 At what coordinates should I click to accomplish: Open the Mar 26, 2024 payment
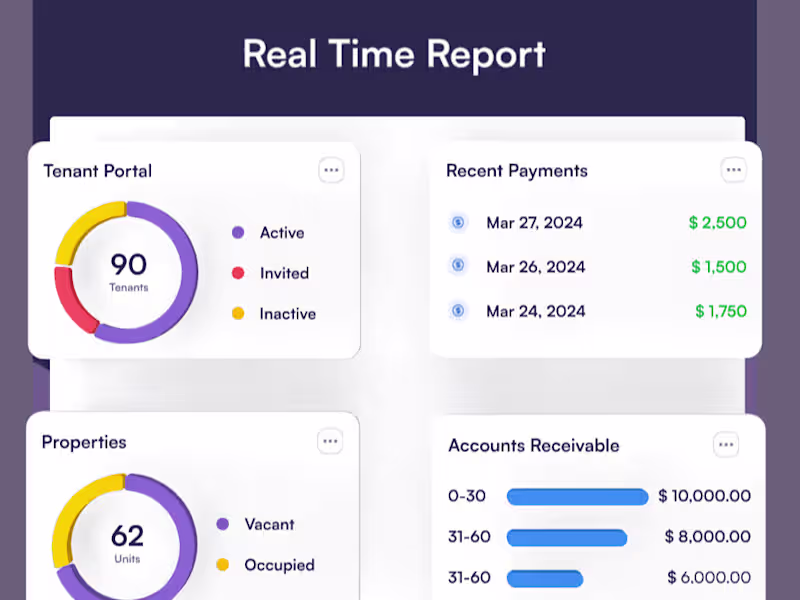[x=596, y=266]
